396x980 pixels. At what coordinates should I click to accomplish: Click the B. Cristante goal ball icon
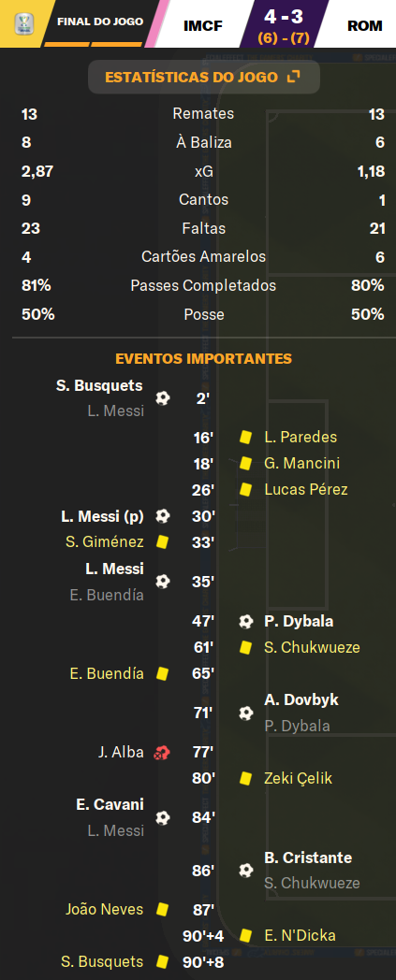(246, 870)
